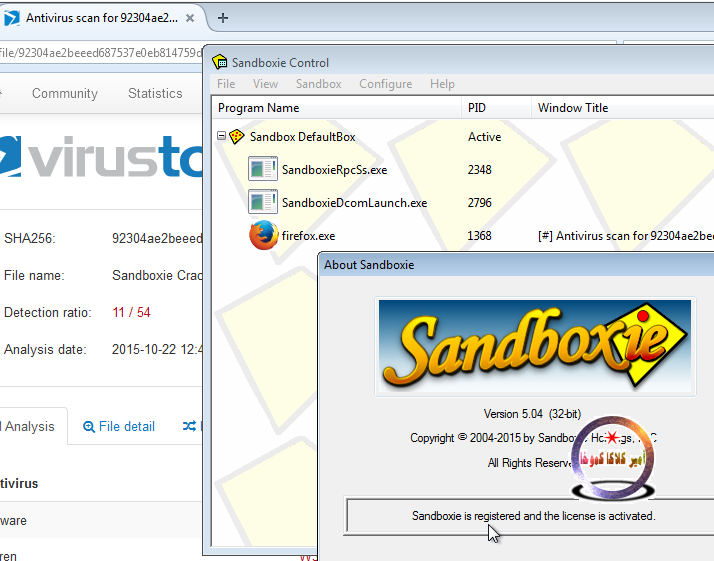Open the Configure menu
Viewport: 714px width, 561px height.
[385, 84]
